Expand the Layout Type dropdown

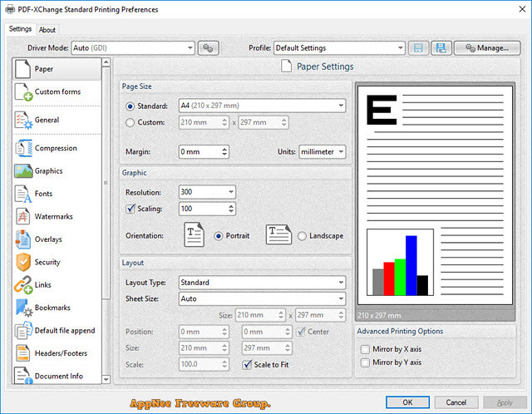263,283
